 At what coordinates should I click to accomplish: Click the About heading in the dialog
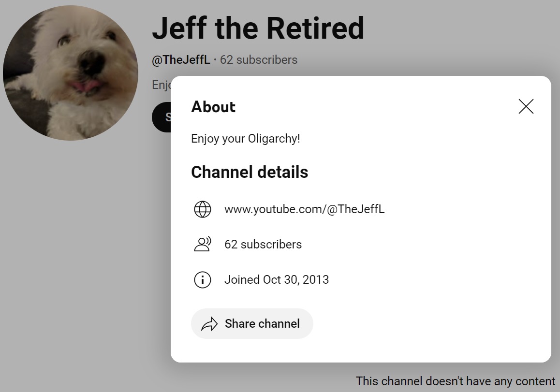click(213, 107)
